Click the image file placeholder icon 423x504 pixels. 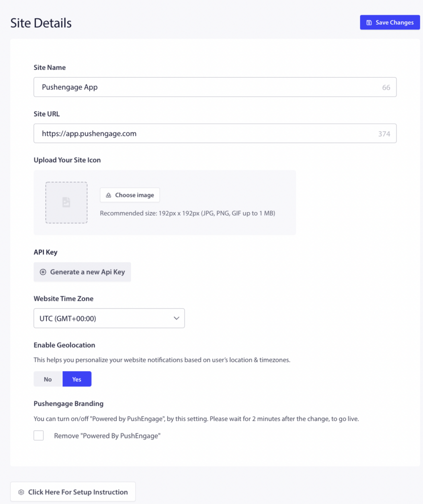(x=66, y=202)
